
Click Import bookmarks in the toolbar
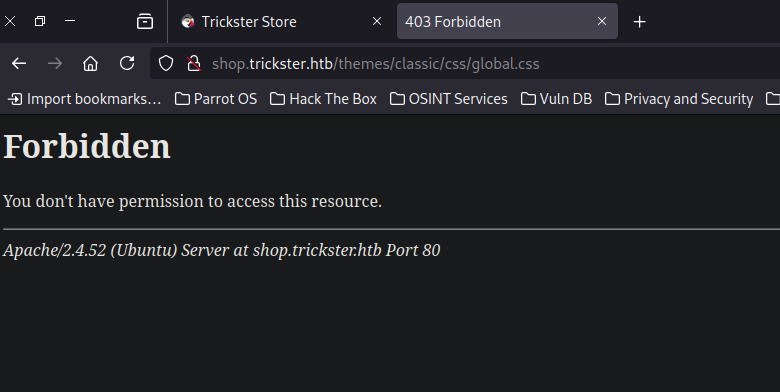tap(85, 99)
